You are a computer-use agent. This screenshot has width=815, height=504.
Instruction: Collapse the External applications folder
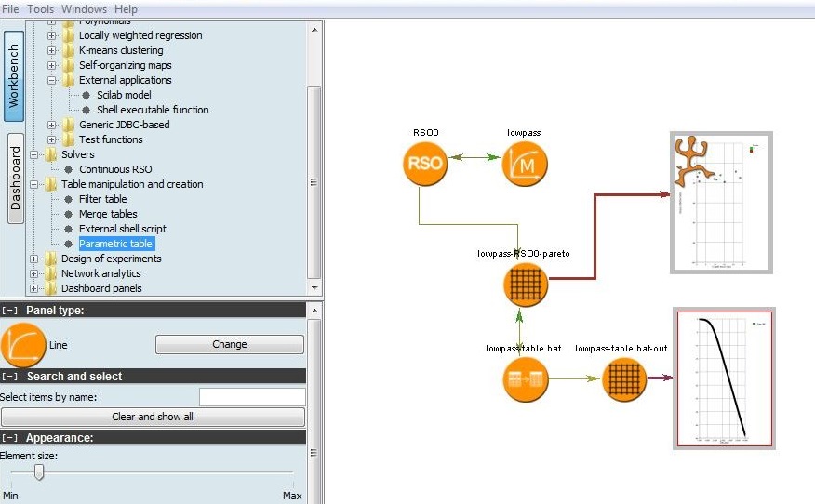click(x=53, y=80)
